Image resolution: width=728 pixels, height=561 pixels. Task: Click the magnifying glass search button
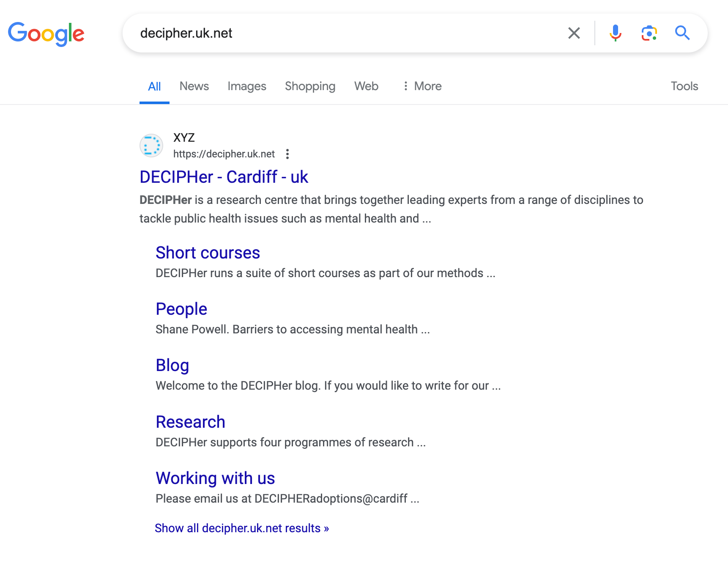tap(682, 33)
